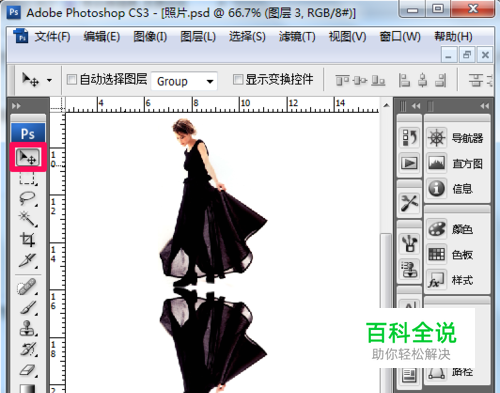Viewport: 500px width, 393px height.
Task: Close the document 照片.psd
Action: (x=485, y=55)
